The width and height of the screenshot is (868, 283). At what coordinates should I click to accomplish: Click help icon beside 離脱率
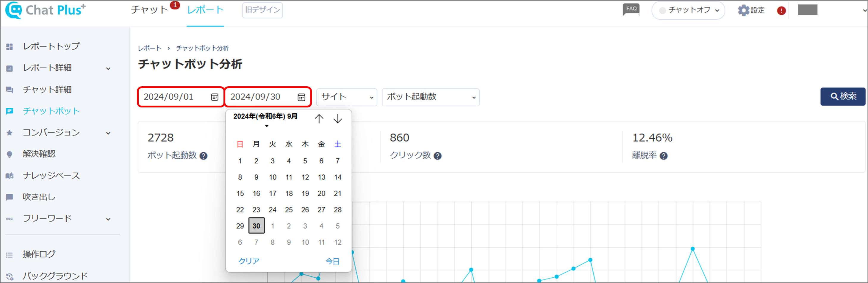pos(664,156)
